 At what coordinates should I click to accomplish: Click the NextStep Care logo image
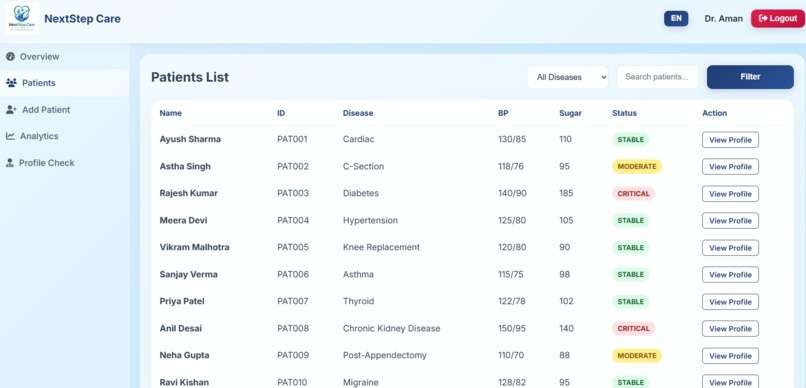(x=22, y=19)
